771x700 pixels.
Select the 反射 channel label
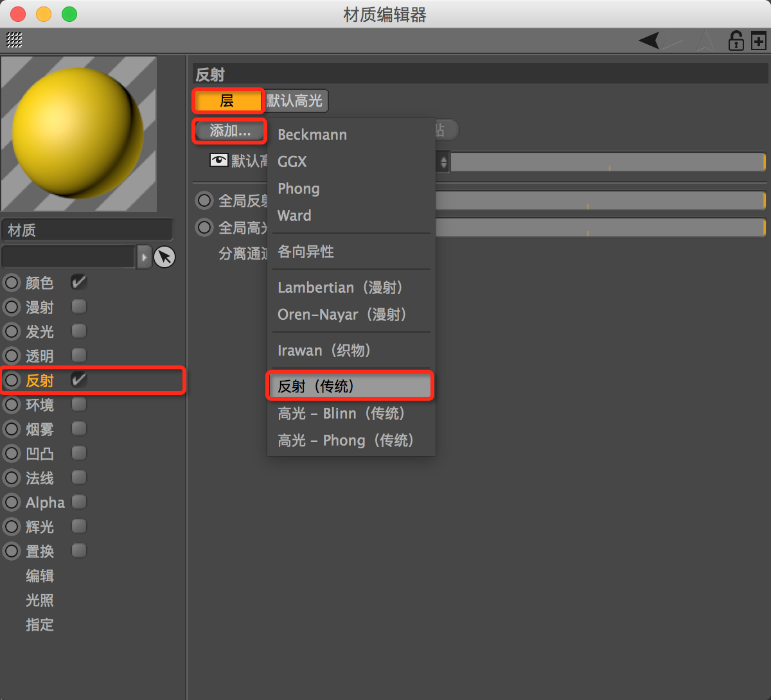pyautogui.click(x=39, y=380)
